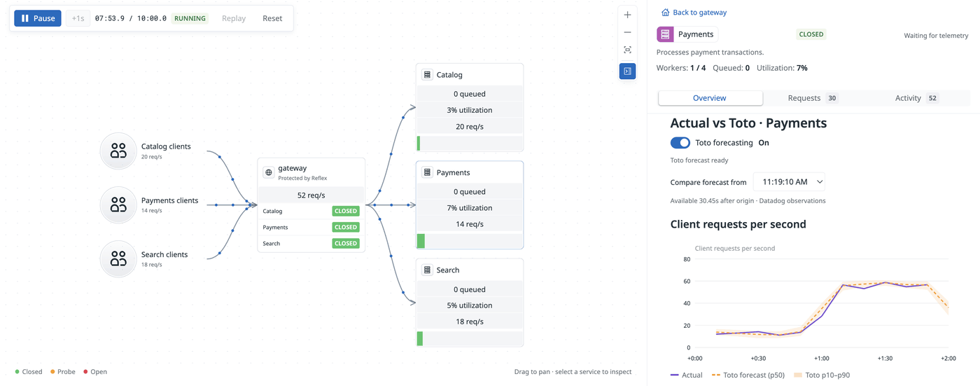Click the gateway globe icon
This screenshot has width=980, height=386.
click(269, 172)
